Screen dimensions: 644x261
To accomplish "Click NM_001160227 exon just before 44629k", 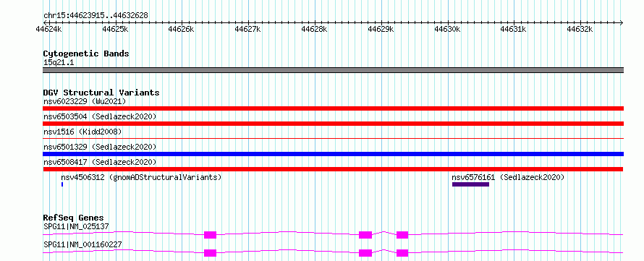I will [x=365, y=253].
